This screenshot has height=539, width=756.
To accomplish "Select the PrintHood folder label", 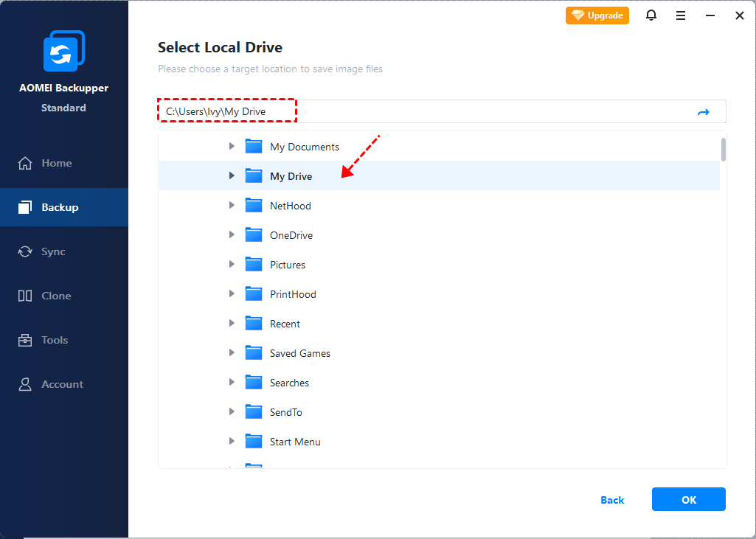I will [x=293, y=294].
